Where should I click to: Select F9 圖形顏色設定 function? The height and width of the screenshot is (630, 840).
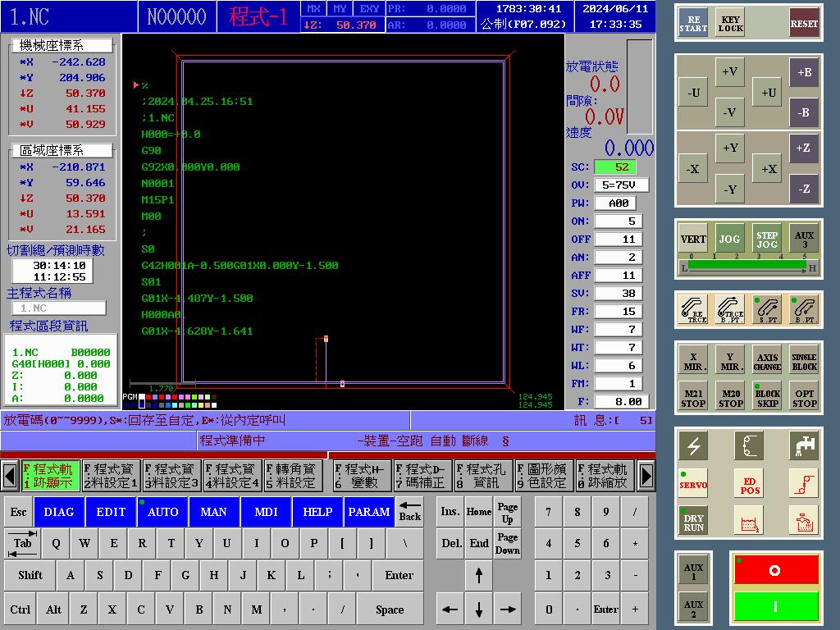[544, 476]
